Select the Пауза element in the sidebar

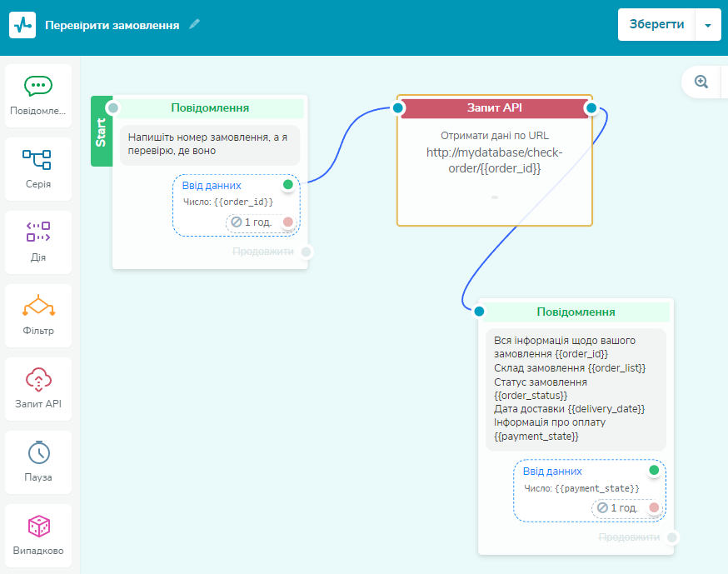[37, 461]
